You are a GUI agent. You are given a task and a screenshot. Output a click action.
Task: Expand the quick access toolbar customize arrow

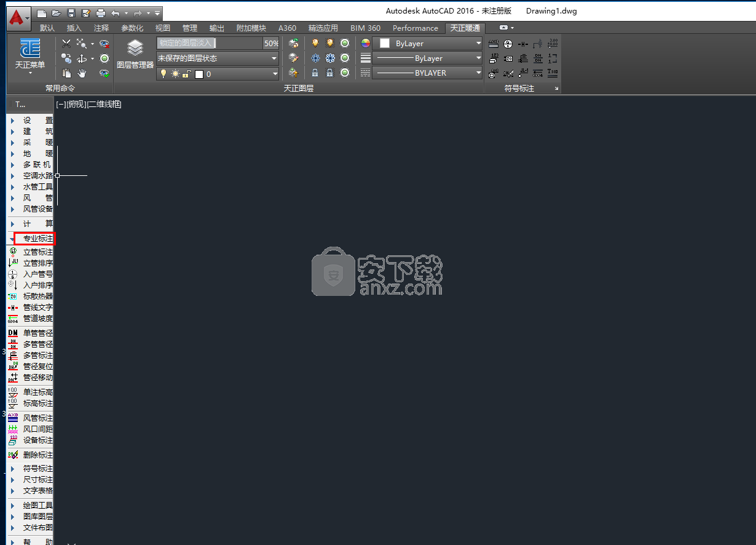tap(158, 13)
